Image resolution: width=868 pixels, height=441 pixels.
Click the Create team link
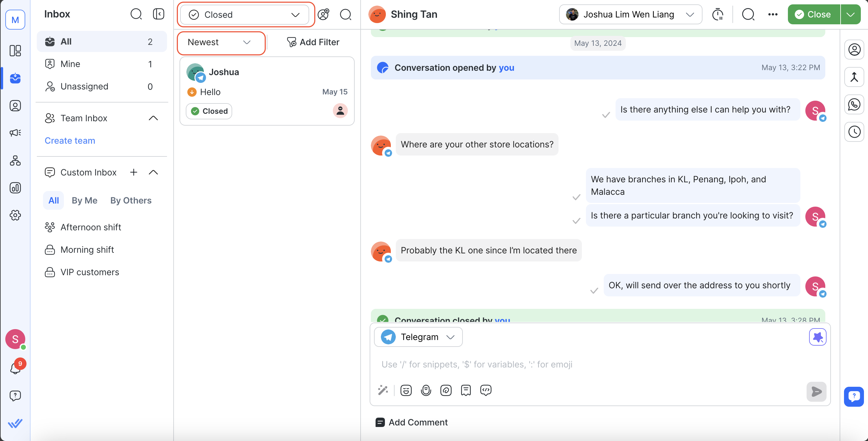[x=70, y=141]
